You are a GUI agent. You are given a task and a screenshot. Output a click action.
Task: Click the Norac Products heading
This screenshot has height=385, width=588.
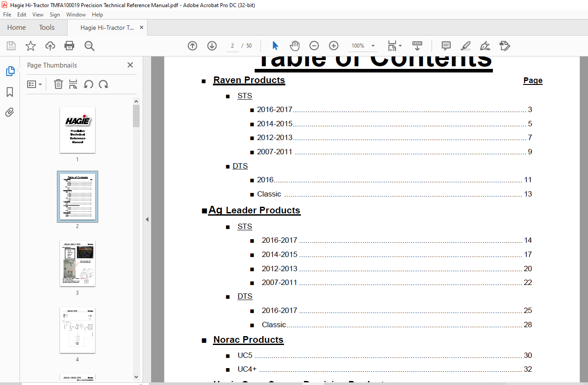coord(248,340)
